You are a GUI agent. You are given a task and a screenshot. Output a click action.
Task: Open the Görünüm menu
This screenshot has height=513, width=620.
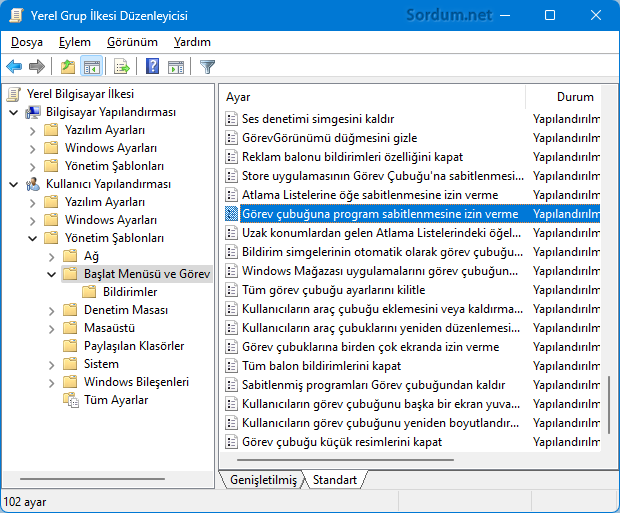pyautogui.click(x=132, y=42)
